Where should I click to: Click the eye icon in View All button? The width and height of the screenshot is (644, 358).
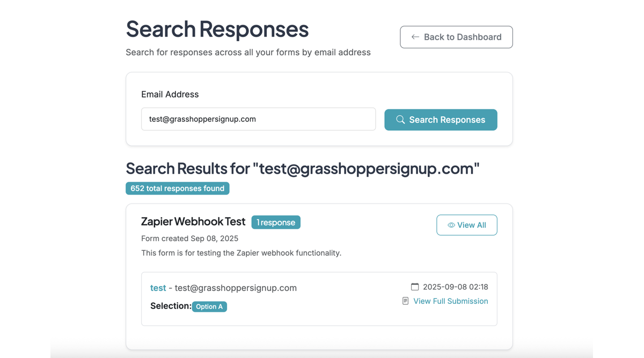click(x=451, y=225)
